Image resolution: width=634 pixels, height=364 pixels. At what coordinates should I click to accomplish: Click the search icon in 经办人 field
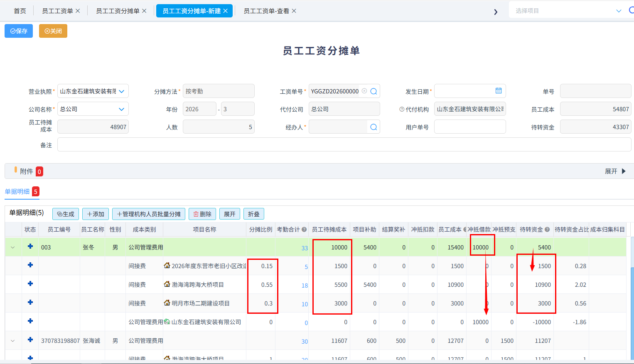point(374,127)
